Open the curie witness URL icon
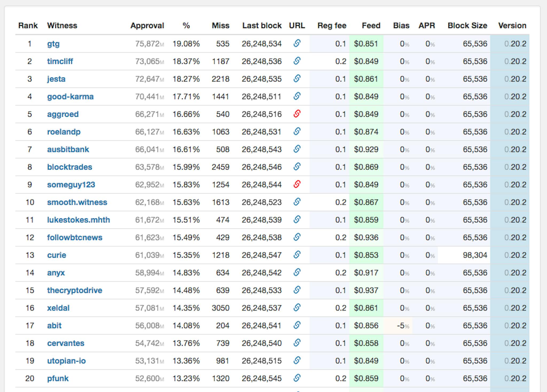Screen dimensions: 547x392 [x=297, y=255]
